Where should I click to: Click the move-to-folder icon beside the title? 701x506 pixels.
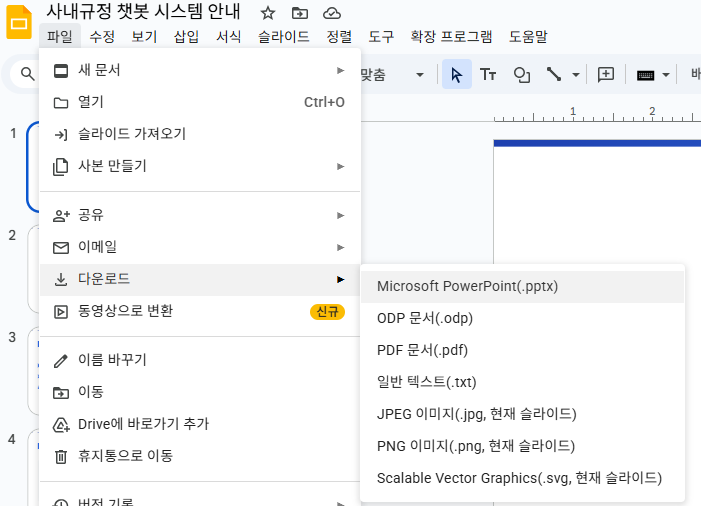[300, 13]
